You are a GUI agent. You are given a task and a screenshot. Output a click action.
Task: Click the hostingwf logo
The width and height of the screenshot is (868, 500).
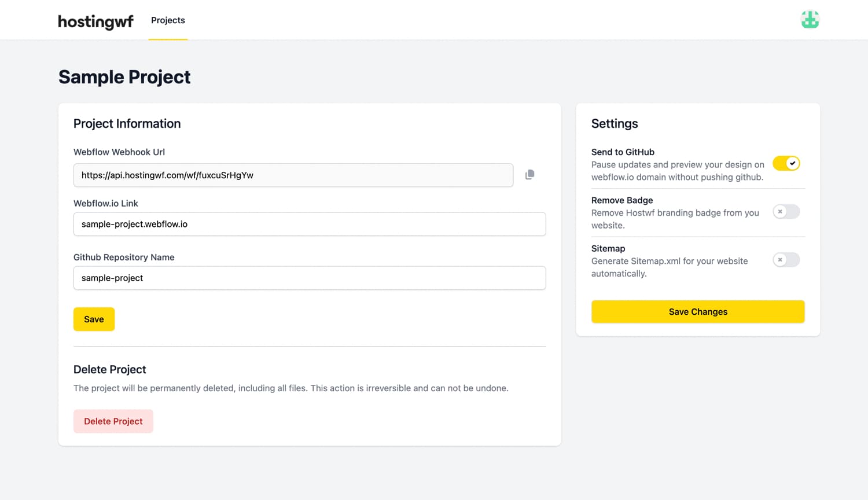click(95, 21)
